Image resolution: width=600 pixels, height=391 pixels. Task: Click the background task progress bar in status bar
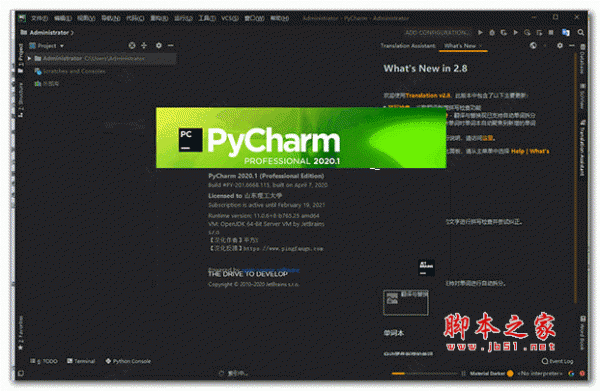click(424, 373)
